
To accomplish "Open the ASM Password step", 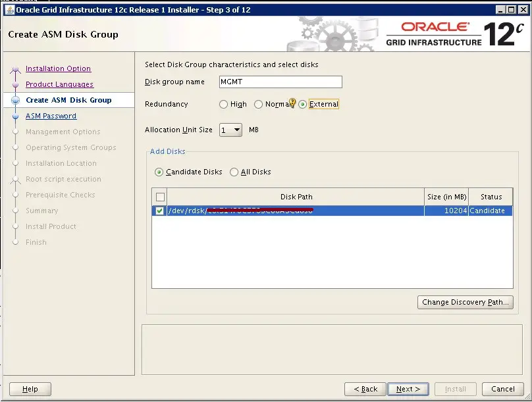I will tap(51, 116).
